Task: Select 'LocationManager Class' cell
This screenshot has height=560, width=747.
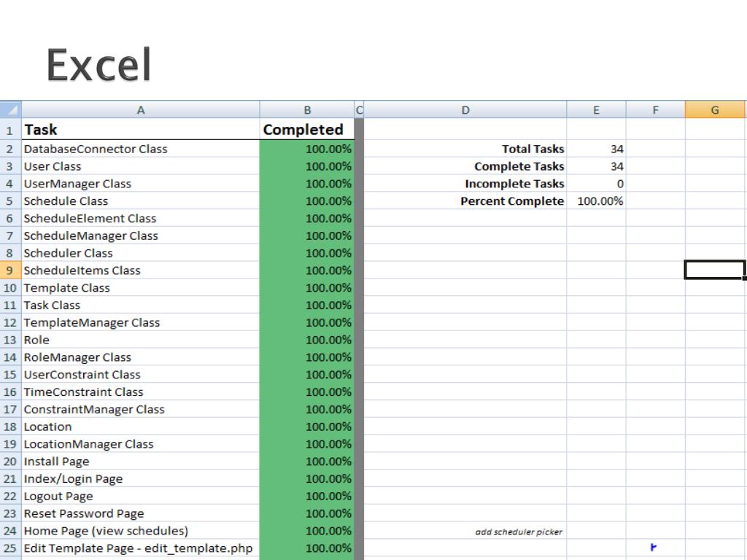Action: point(141,444)
